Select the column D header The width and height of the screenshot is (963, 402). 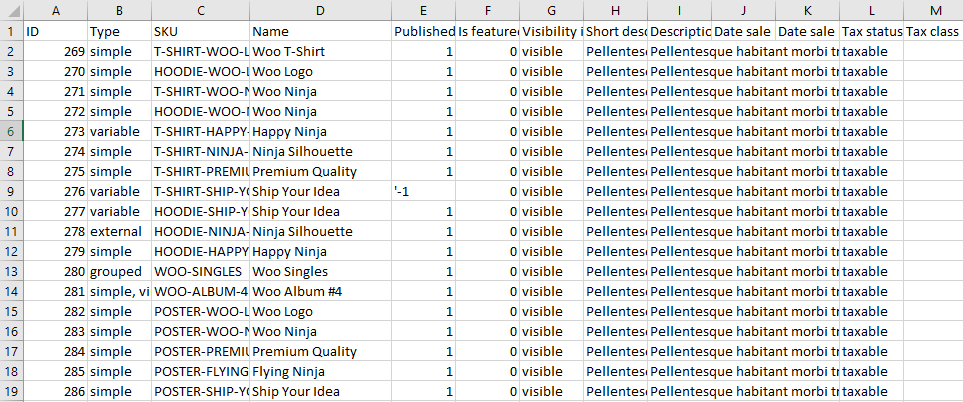pyautogui.click(x=320, y=10)
